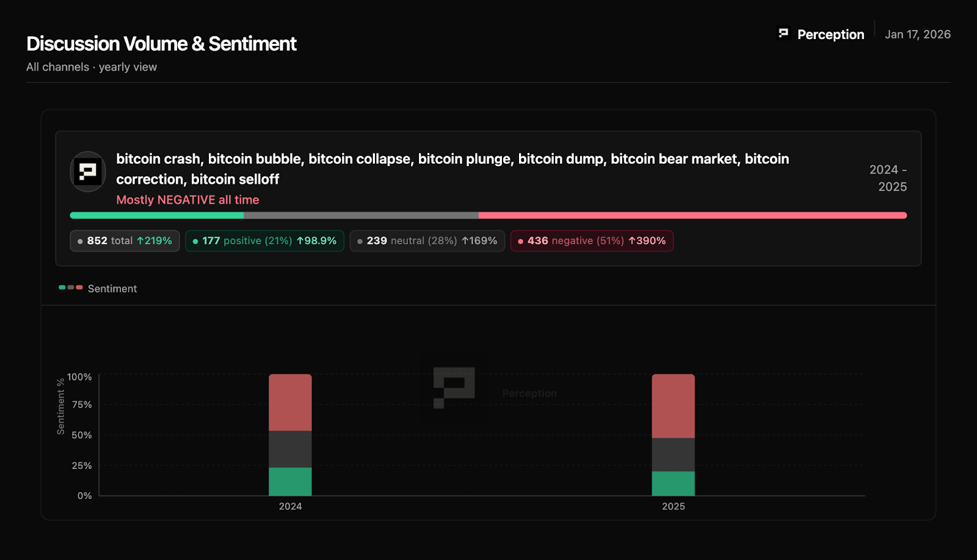The width and height of the screenshot is (977, 560).
Task: Select the 436 negative stat badge
Action: (592, 241)
